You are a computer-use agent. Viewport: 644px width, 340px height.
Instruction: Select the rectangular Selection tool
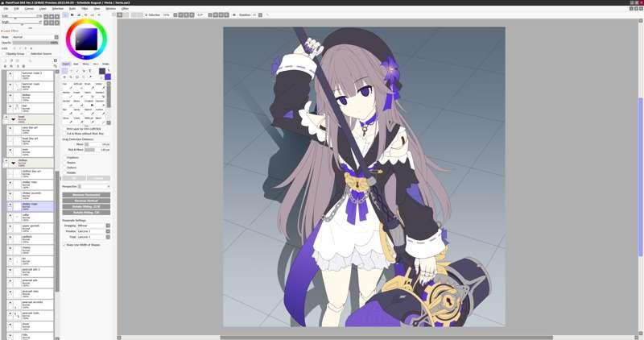(x=65, y=71)
